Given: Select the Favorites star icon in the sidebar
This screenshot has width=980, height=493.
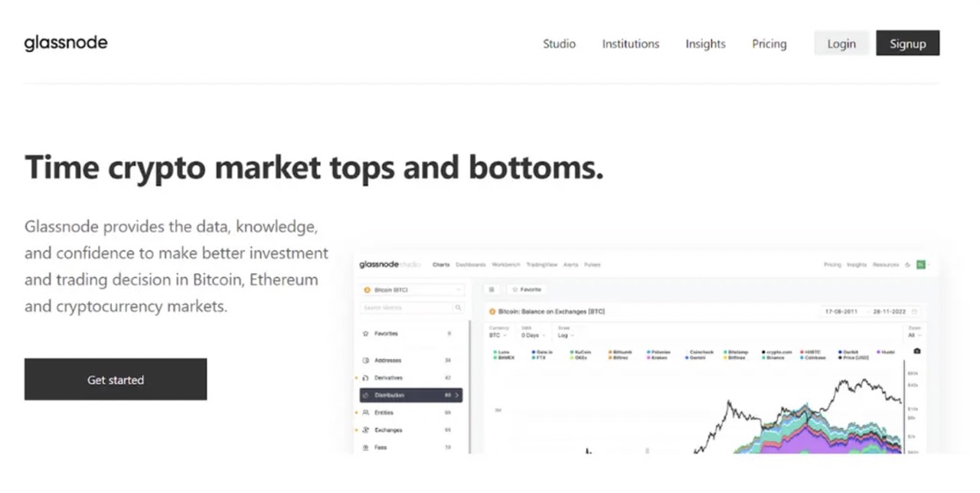Looking at the screenshot, I should (x=366, y=334).
